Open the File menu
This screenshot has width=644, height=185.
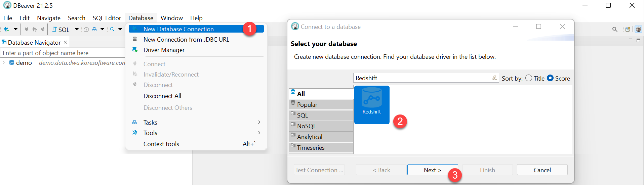(x=8, y=18)
